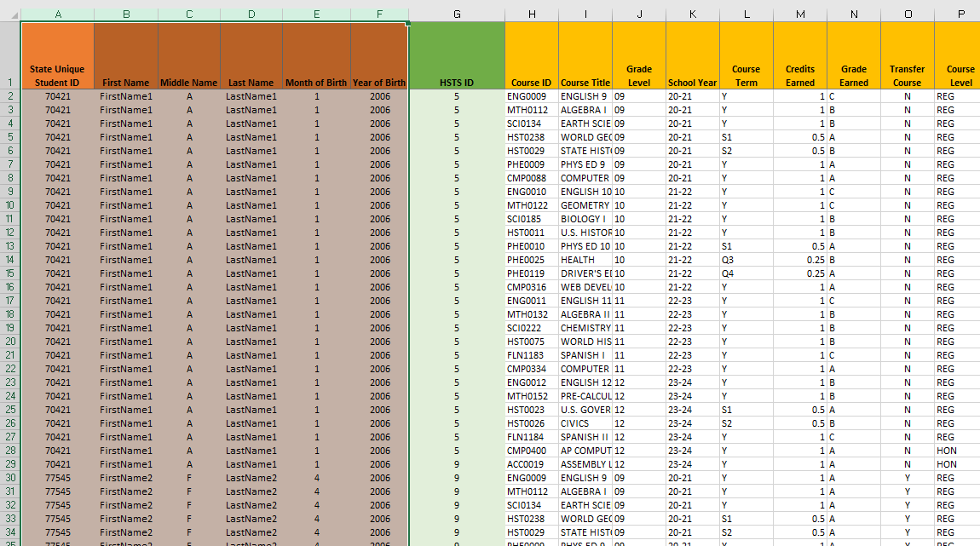The image size is (980, 546).
Task: Select the GEOMETRY course title cell
Action: 585,205
